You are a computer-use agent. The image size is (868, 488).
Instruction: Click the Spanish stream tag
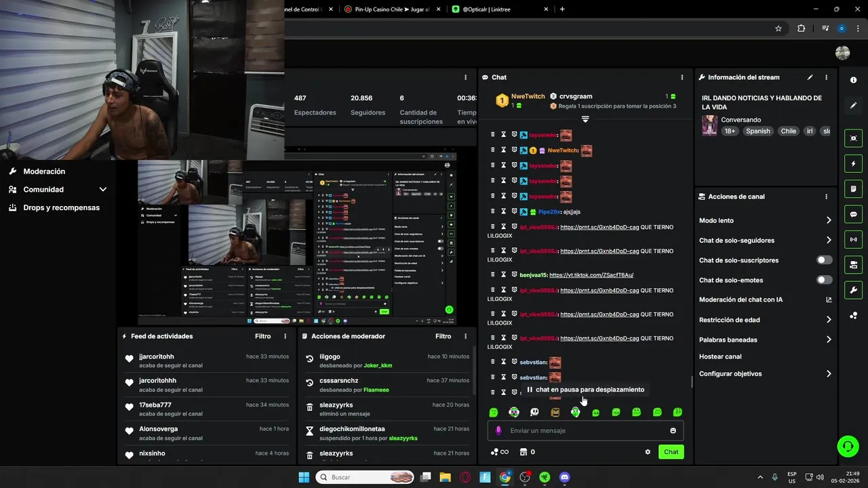click(757, 131)
